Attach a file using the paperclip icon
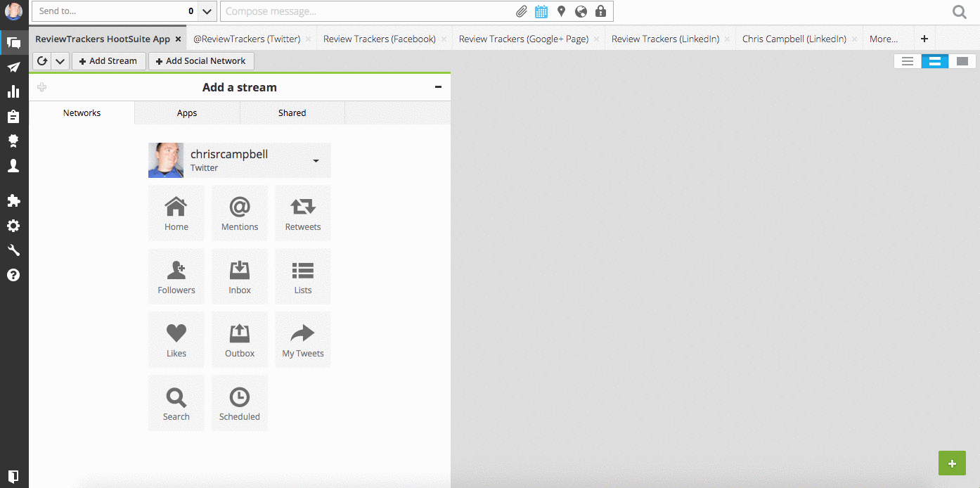Viewport: 980px width, 488px height. click(x=522, y=11)
